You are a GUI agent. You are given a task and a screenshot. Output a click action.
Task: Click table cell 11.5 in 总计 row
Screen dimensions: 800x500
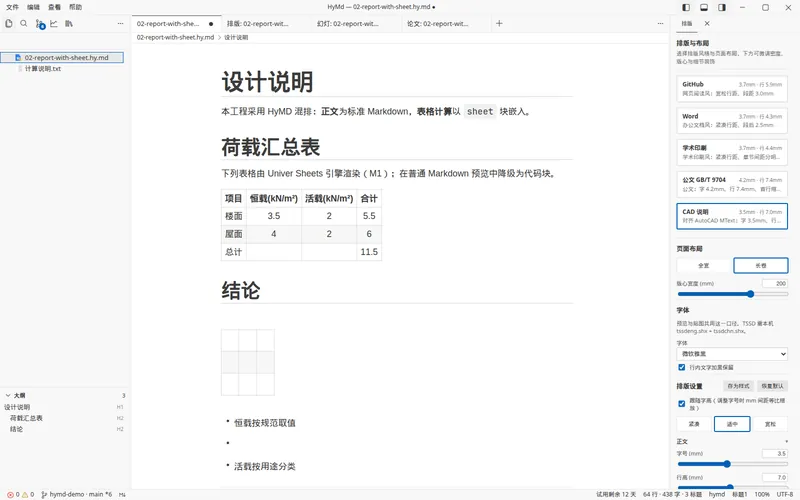[369, 252]
